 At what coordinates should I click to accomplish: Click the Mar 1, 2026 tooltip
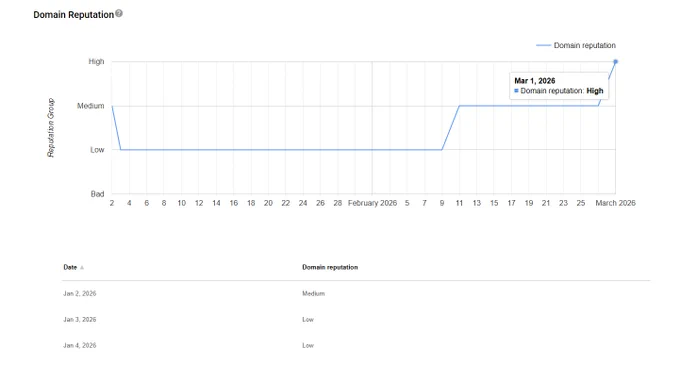[x=559, y=86]
